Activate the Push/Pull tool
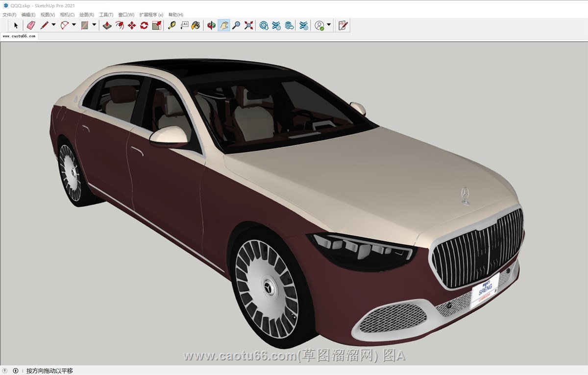This screenshot has height=375, width=588. [107, 25]
